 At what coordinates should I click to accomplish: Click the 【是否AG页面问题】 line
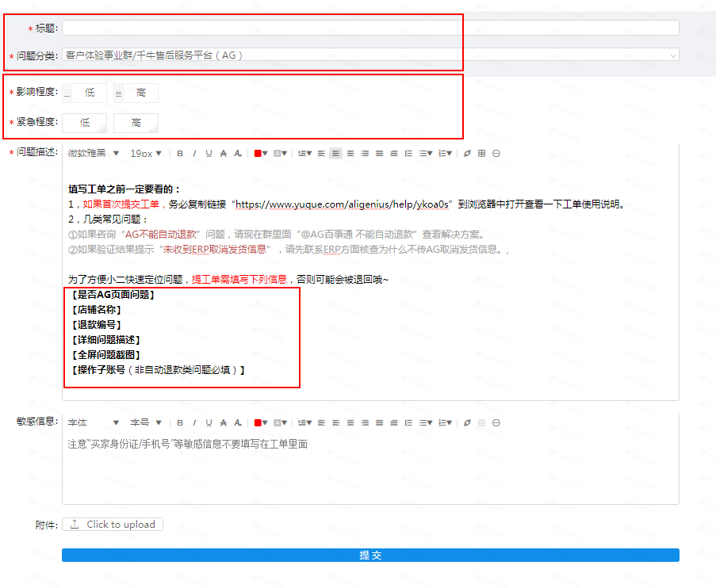click(112, 295)
